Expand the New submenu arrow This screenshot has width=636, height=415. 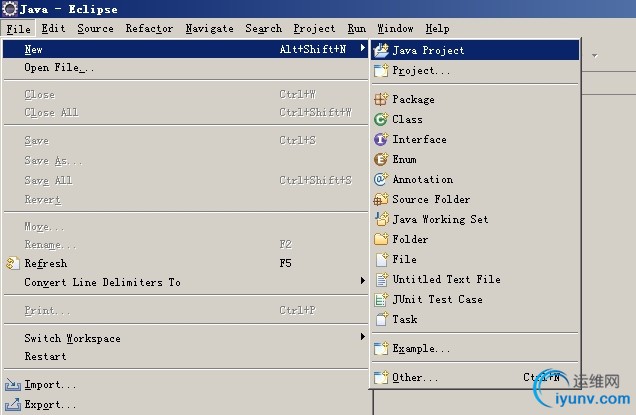[x=363, y=49]
